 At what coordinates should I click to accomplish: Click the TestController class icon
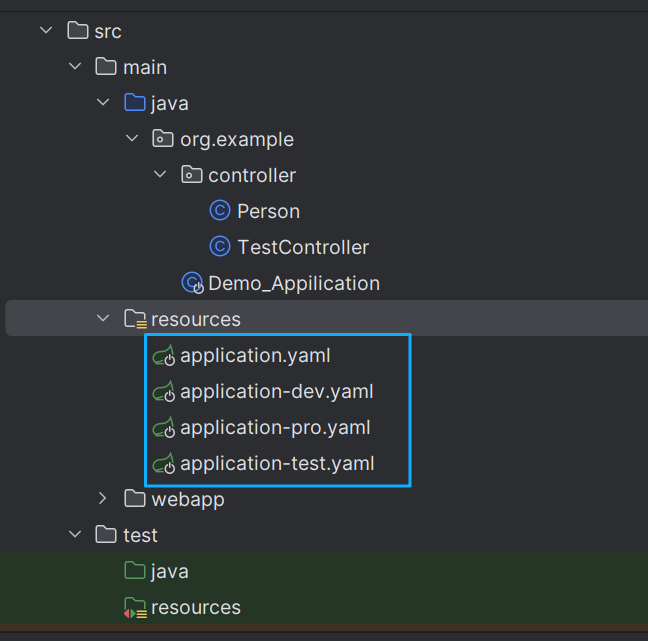[220, 246]
